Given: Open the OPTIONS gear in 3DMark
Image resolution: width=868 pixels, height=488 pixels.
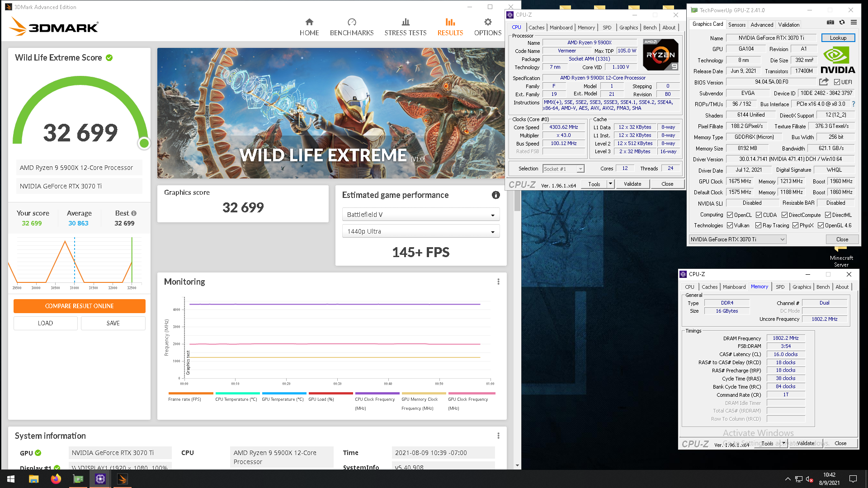Looking at the screenshot, I should pos(488,27).
